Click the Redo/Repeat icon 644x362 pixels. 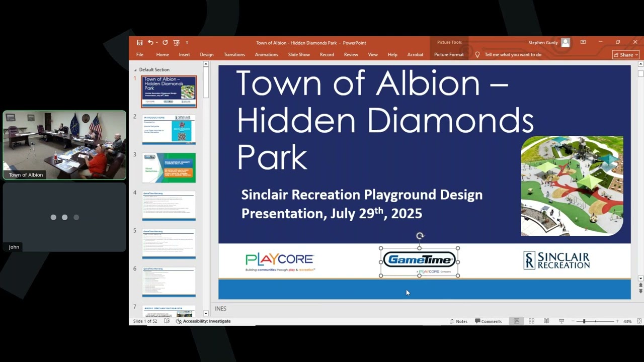pos(165,43)
